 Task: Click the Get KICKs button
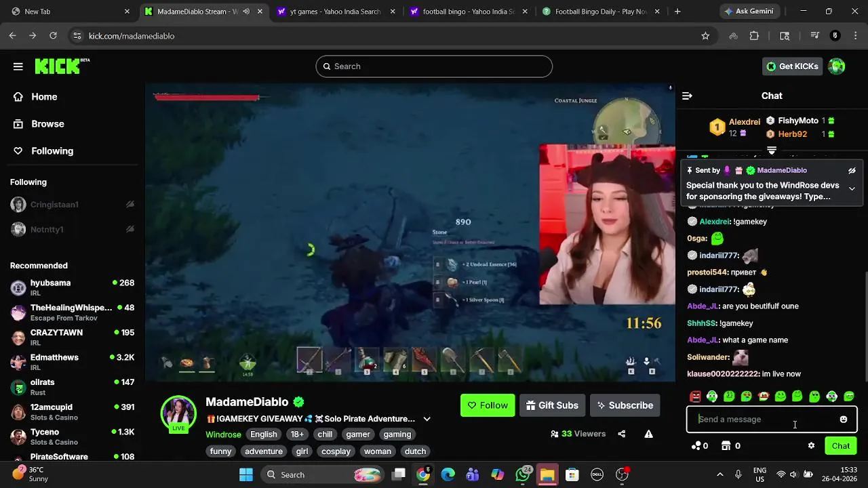792,66
